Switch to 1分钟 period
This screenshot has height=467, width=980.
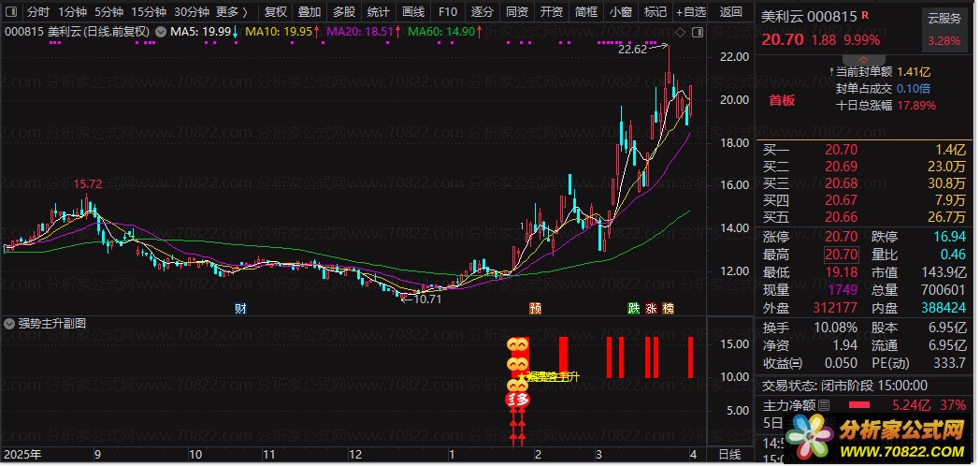coord(72,12)
